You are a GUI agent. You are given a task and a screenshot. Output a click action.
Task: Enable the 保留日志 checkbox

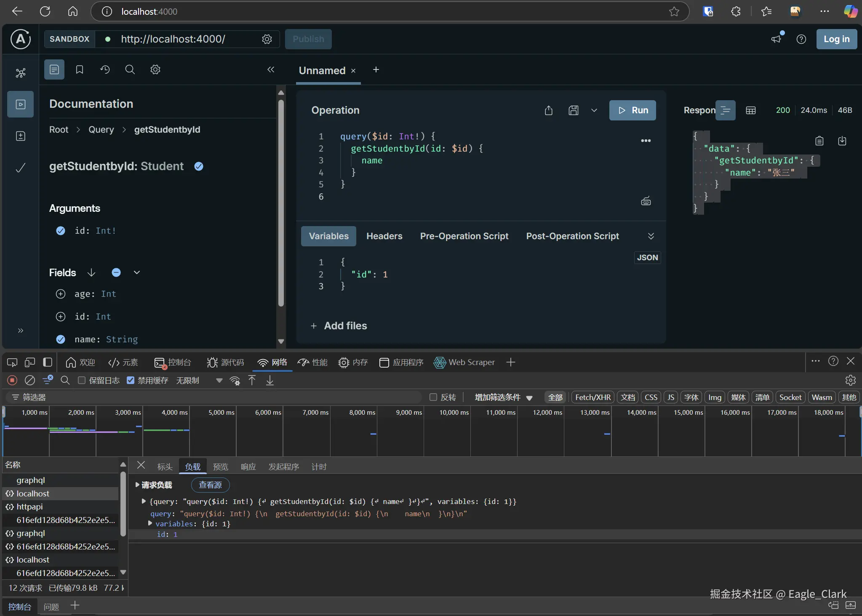[x=82, y=380]
